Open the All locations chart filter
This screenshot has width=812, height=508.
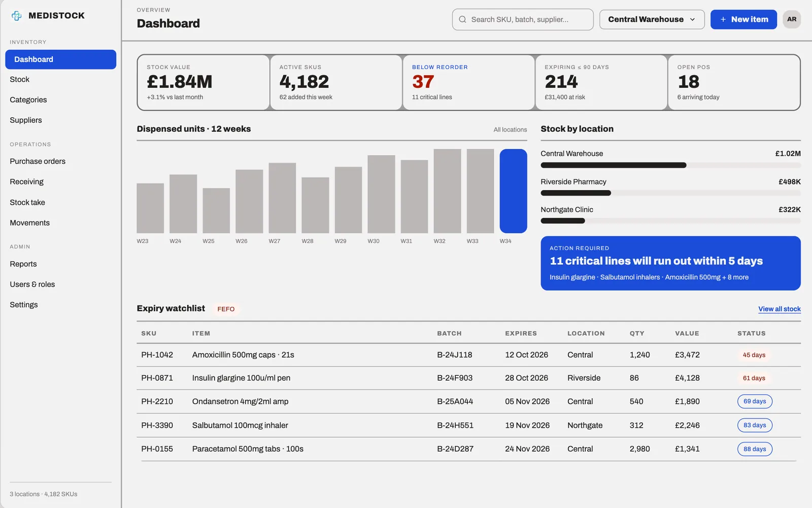click(510, 130)
